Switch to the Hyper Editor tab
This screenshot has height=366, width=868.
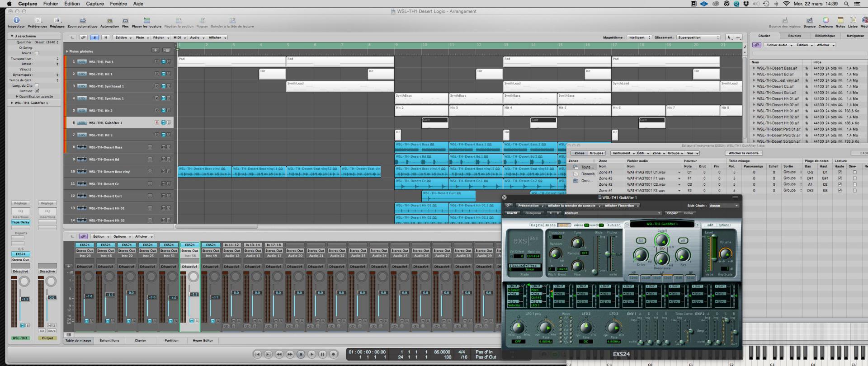coord(203,340)
